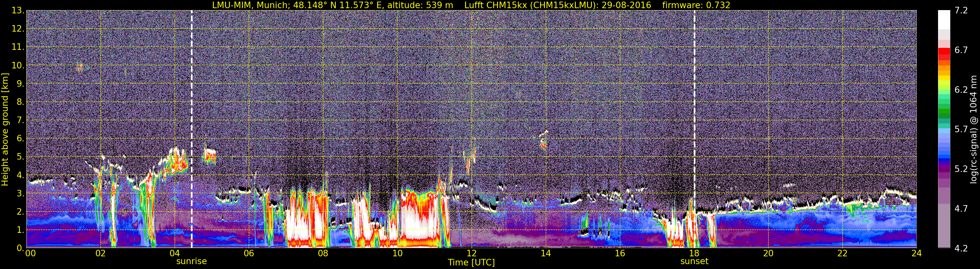Click time axis tick label '22'
Viewport: 980px width, 269px height.
coord(842,253)
